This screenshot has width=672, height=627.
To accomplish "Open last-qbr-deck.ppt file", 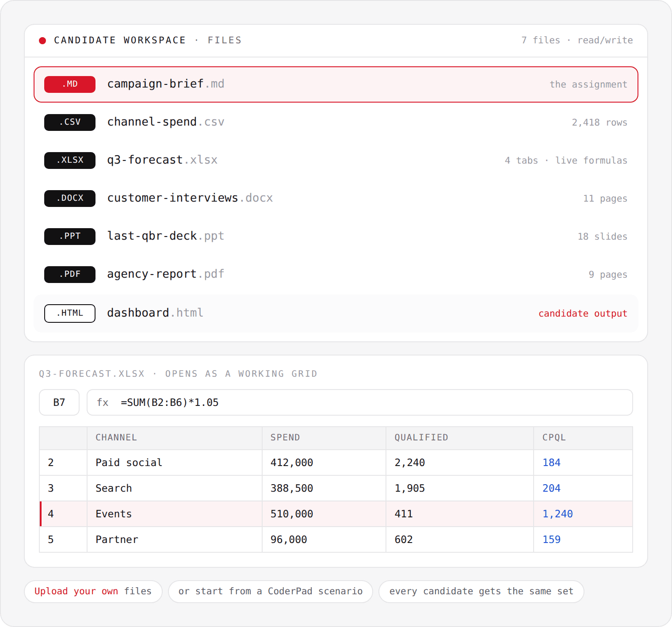I will [x=336, y=237].
